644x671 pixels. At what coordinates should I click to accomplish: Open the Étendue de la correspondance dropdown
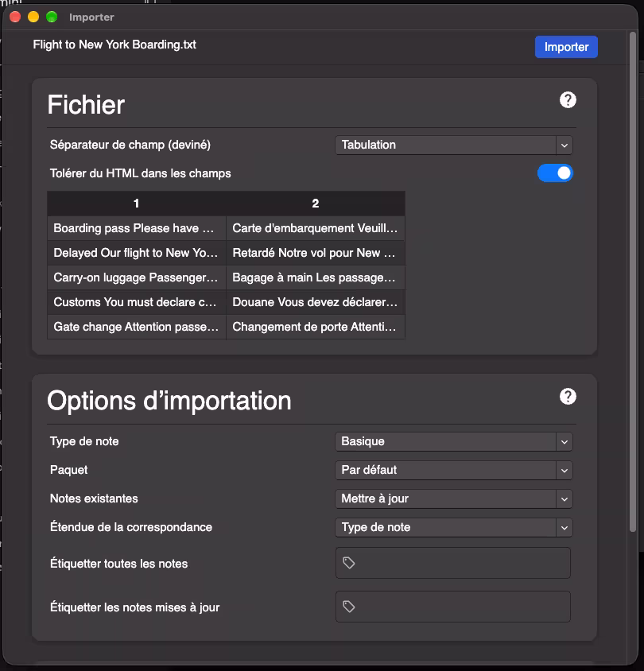(453, 528)
